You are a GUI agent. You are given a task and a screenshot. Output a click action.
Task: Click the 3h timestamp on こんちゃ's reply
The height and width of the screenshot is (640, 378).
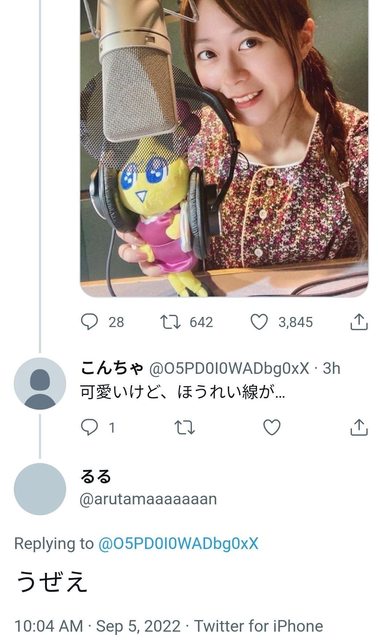(x=331, y=368)
